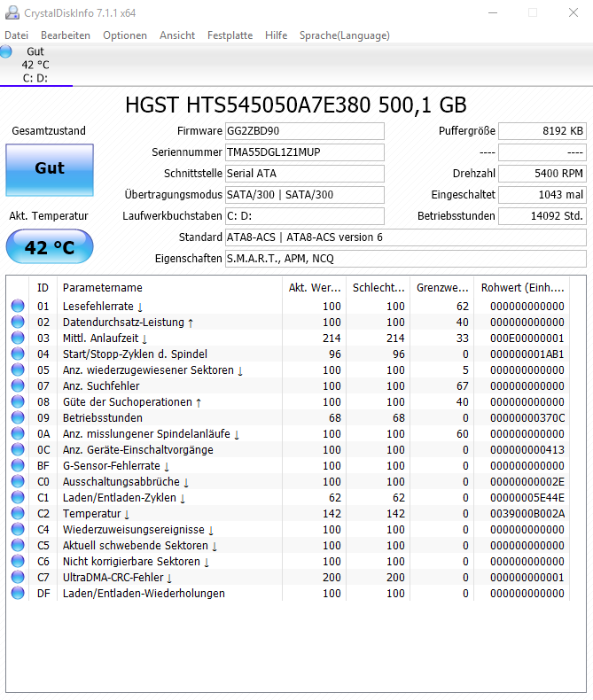
Task: Click the Standard ATA8-ACS field
Action: 405,237
